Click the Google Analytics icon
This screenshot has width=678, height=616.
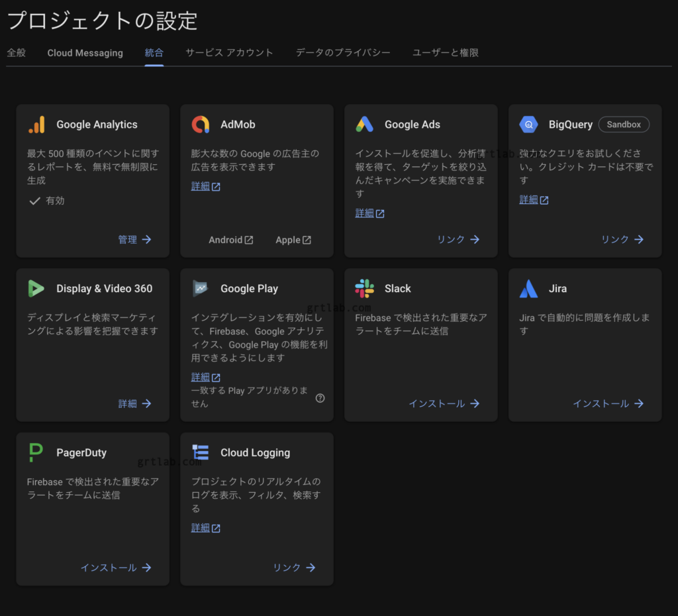point(37,124)
